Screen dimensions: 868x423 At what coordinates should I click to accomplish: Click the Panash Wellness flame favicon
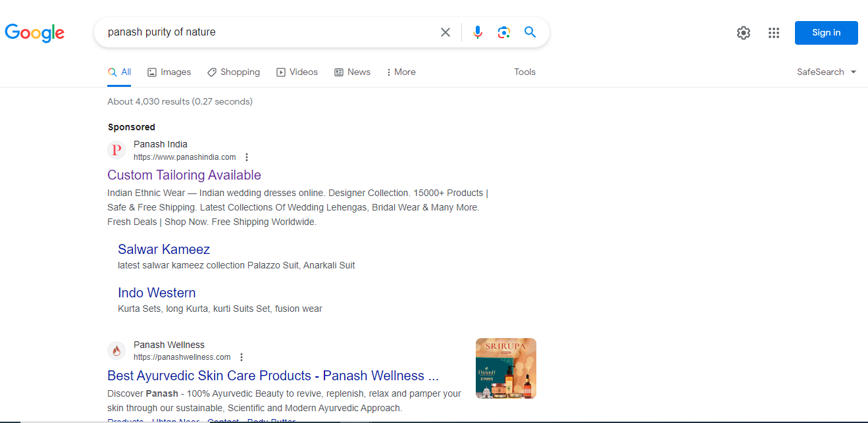[116, 351]
